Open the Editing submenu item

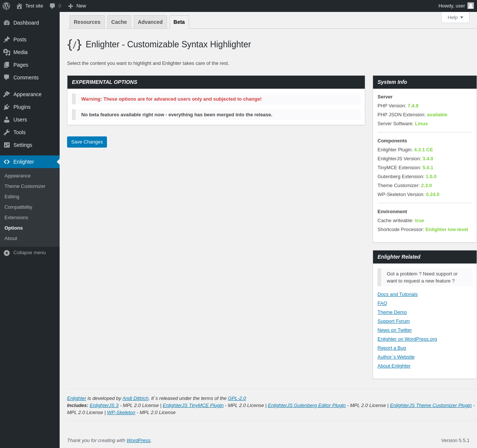pyautogui.click(x=12, y=197)
